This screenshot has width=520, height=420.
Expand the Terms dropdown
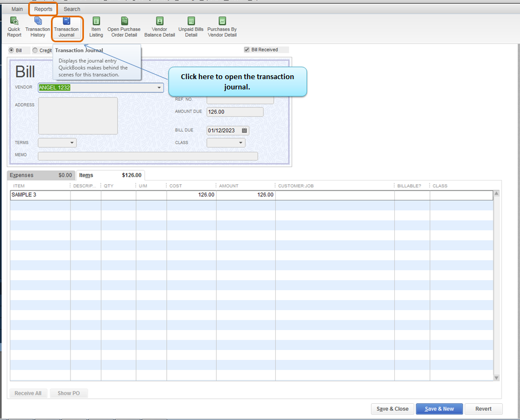click(x=72, y=143)
